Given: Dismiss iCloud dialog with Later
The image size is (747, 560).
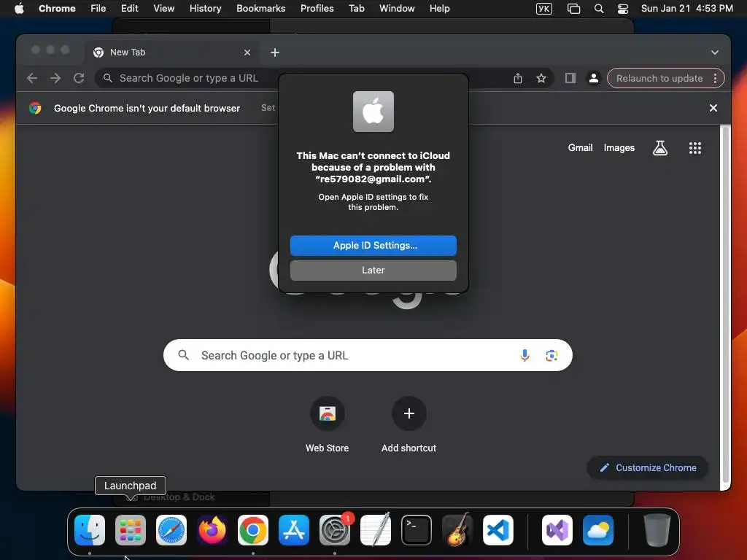Looking at the screenshot, I should coord(373,270).
